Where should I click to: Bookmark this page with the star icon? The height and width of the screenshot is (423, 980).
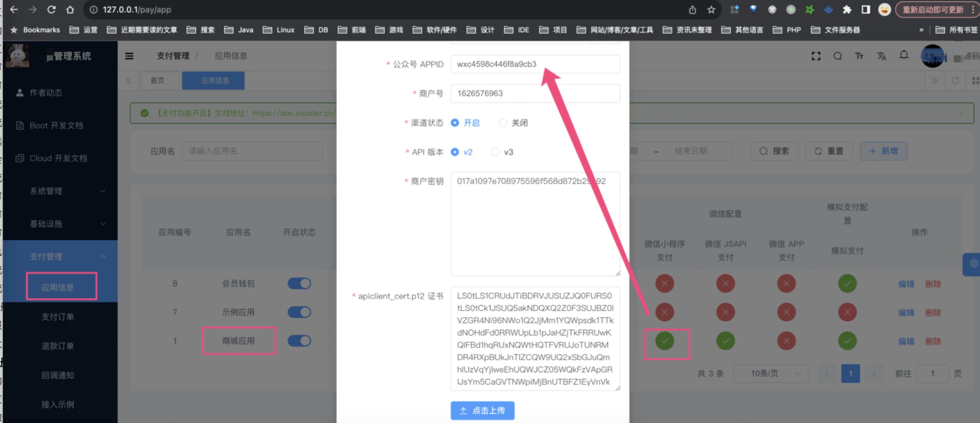(711, 10)
